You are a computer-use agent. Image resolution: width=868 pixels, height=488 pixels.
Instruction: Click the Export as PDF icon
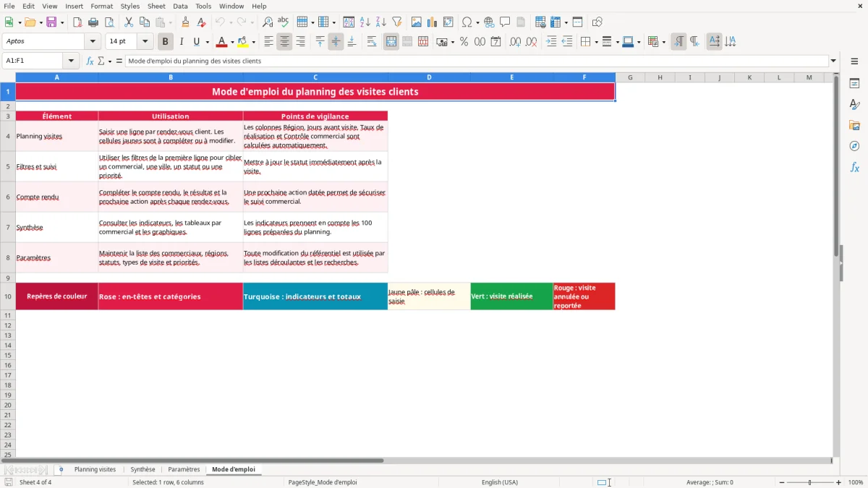coord(77,22)
